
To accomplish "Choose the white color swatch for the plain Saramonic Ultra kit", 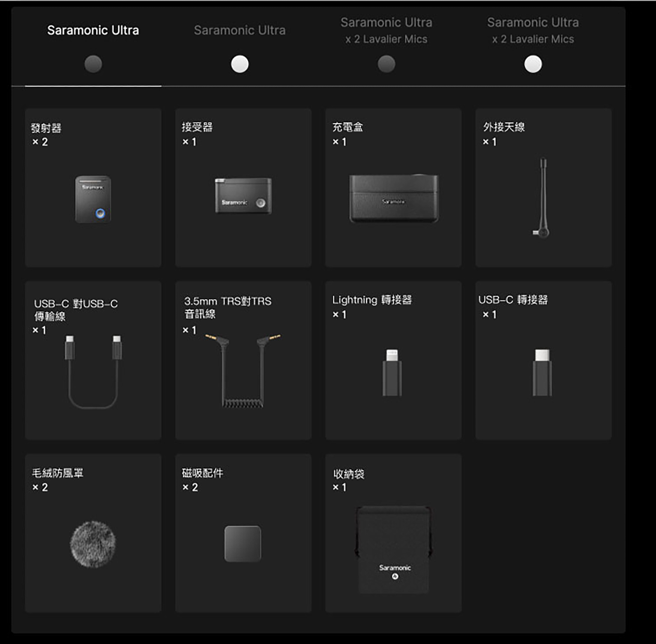I will (240, 64).
